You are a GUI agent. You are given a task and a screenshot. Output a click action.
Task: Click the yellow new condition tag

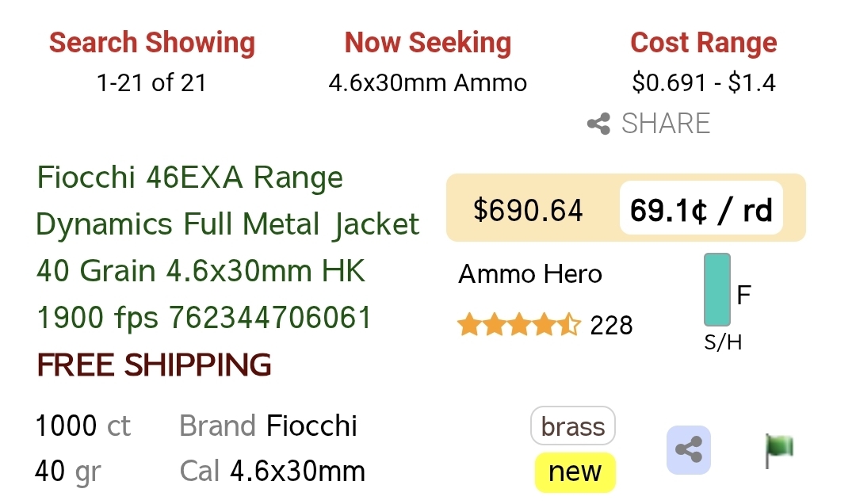(575, 472)
